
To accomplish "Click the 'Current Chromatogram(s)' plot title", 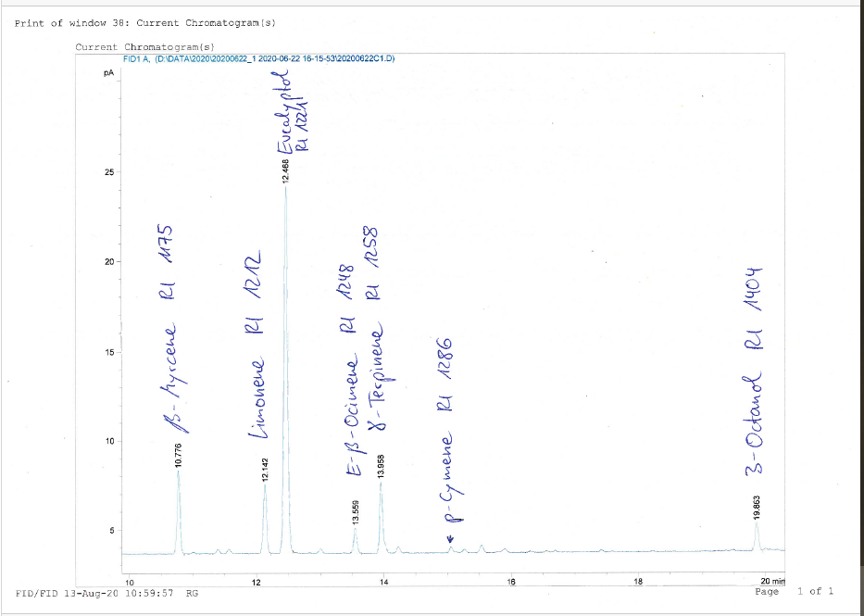I will [x=144, y=46].
